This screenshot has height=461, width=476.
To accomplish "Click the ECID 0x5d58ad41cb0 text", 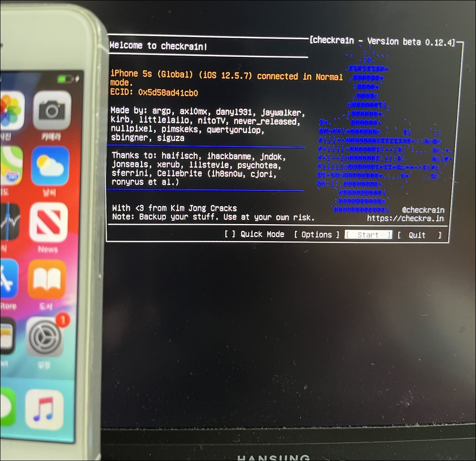I will (x=154, y=92).
